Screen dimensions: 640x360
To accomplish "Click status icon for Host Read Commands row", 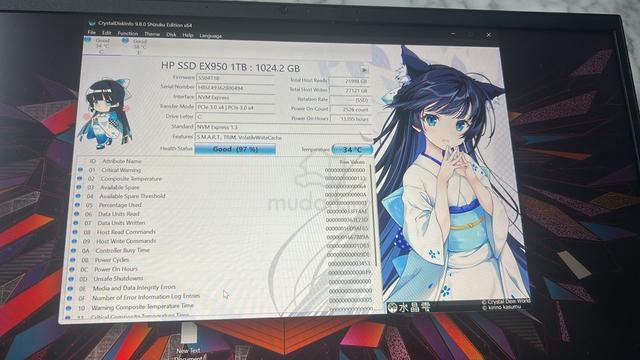I will pyautogui.click(x=74, y=232).
